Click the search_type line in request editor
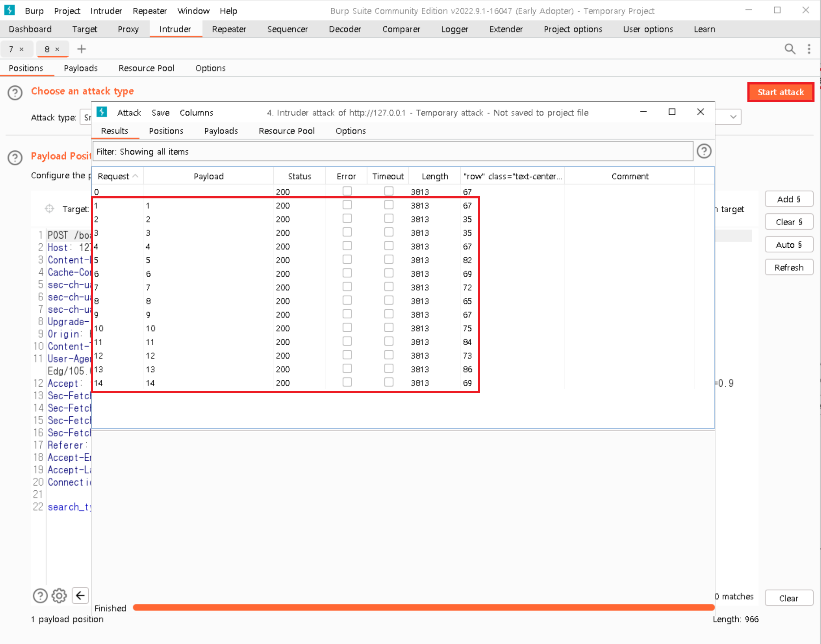The width and height of the screenshot is (821, 644). 69,507
